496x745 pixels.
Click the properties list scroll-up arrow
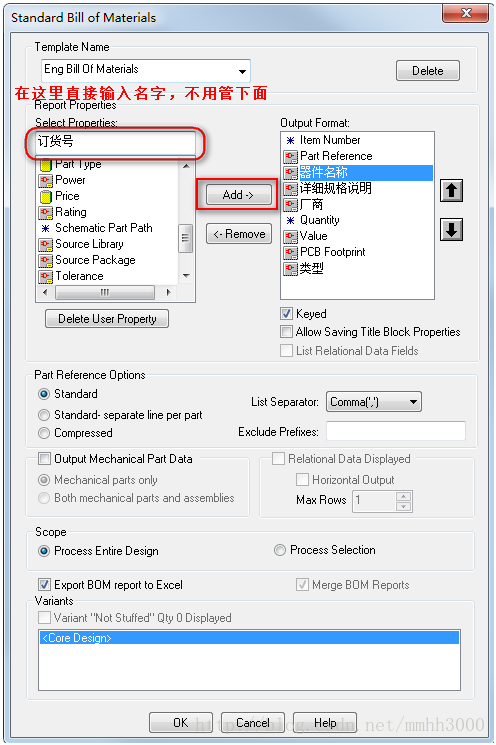(186, 166)
